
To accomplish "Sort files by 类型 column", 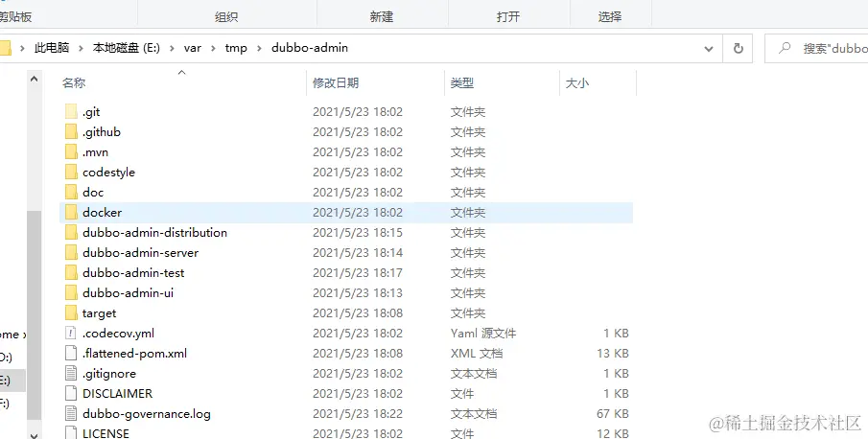I will point(461,83).
